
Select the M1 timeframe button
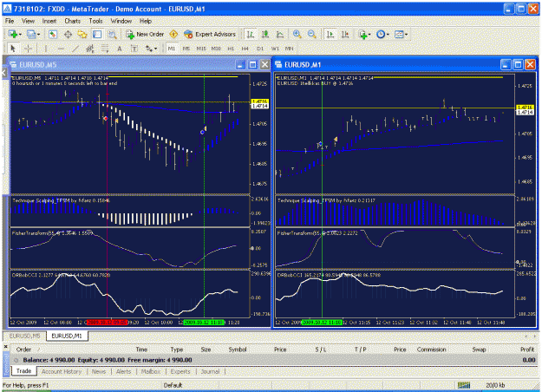172,49
